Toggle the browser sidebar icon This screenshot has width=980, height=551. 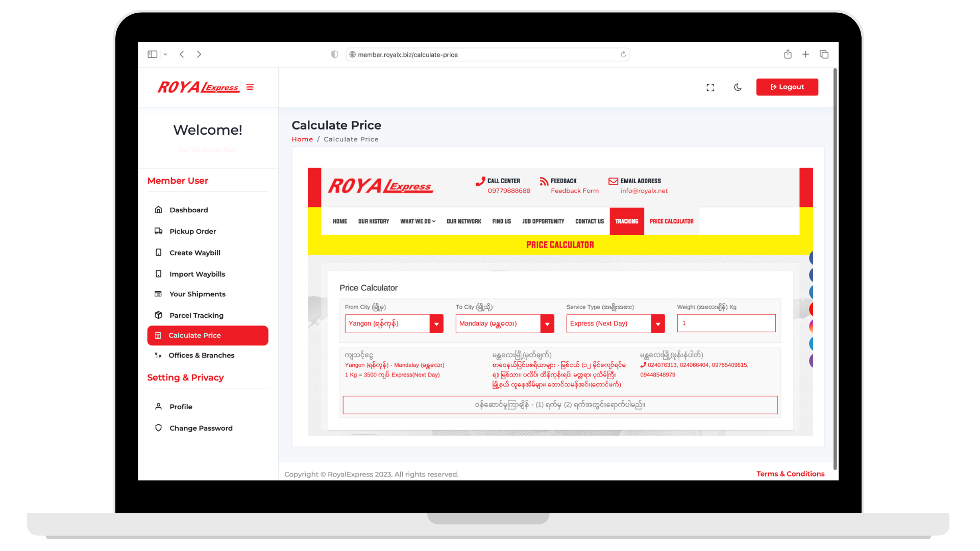point(152,55)
